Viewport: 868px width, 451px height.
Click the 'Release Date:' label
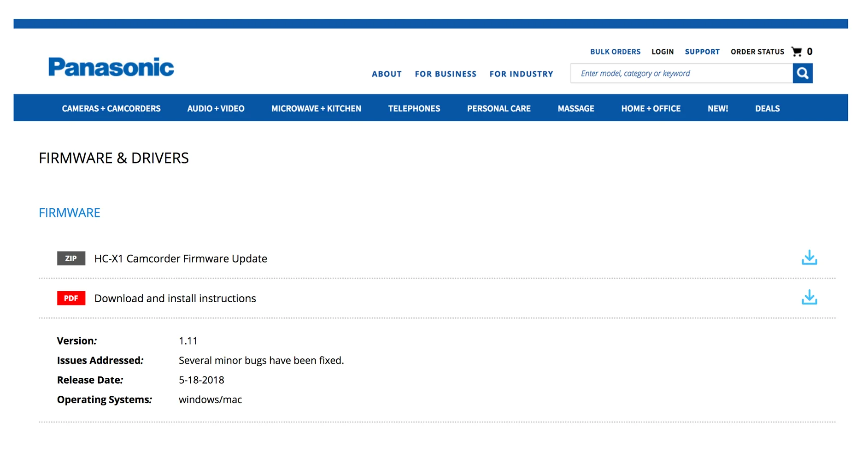pos(90,380)
